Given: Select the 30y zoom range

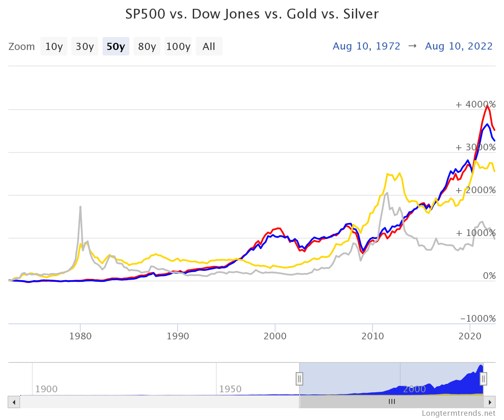Looking at the screenshot, I should (x=85, y=46).
